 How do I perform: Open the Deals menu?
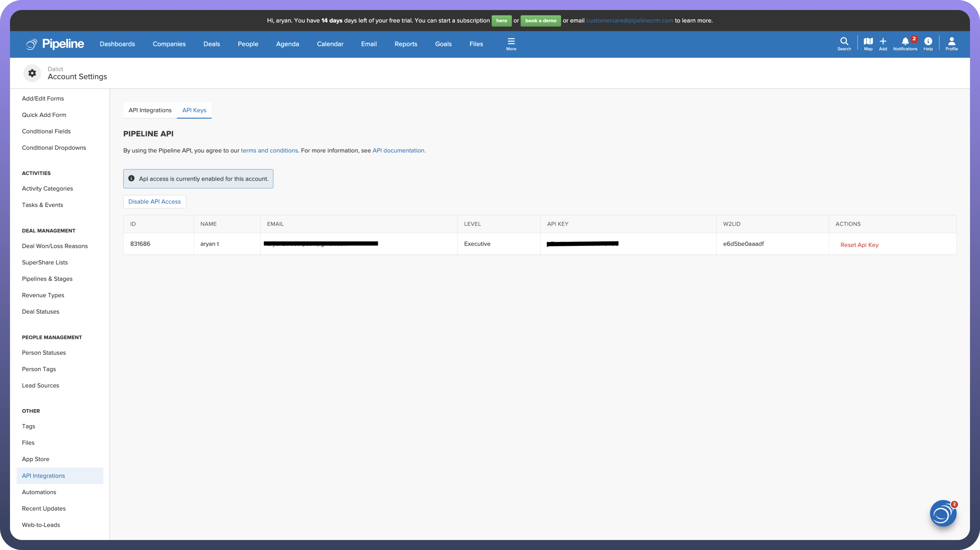pyautogui.click(x=211, y=44)
